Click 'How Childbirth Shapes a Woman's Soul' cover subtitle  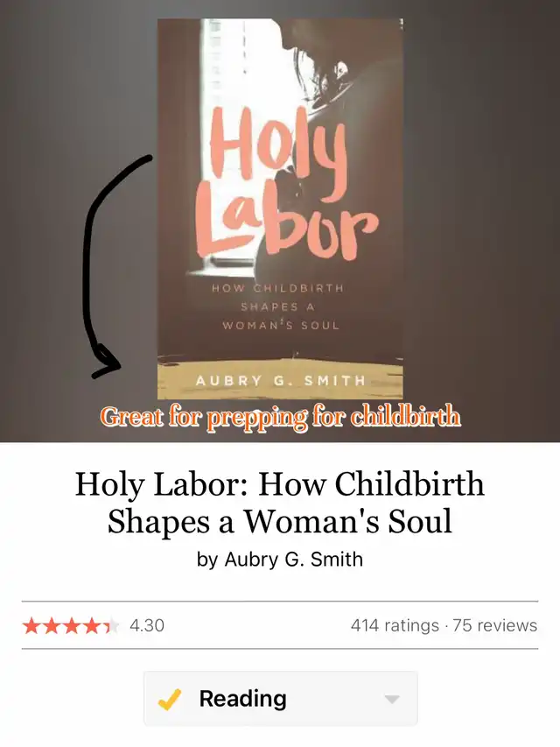point(279,307)
